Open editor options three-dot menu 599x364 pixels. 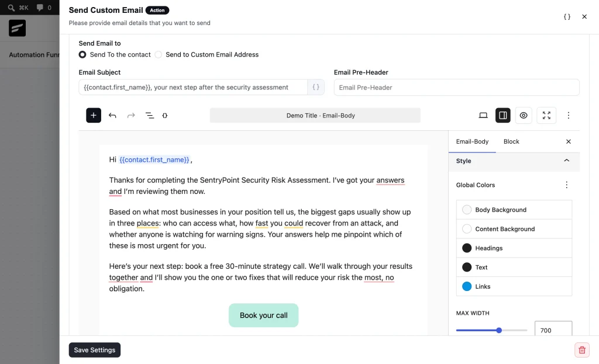[569, 115]
